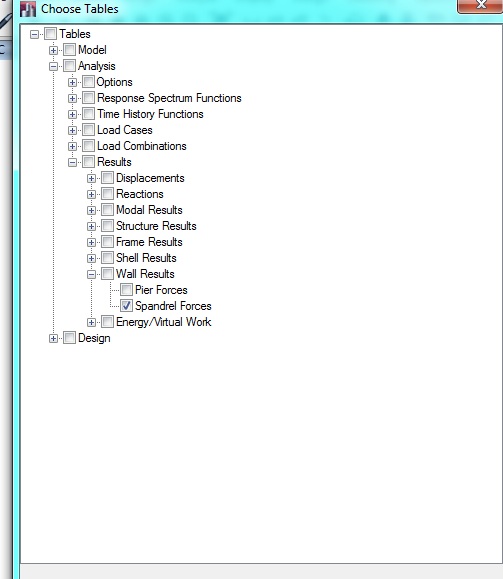Expand the Energy/Virtual Work node
Viewport: 503px width, 579px height.
[x=91, y=322]
